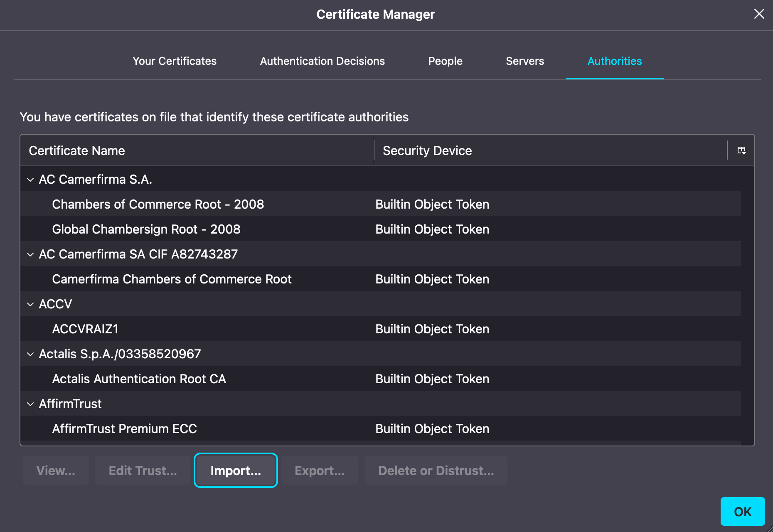Collapse the AC Camerfirma S.A. group
The width and height of the screenshot is (773, 532).
click(x=30, y=180)
